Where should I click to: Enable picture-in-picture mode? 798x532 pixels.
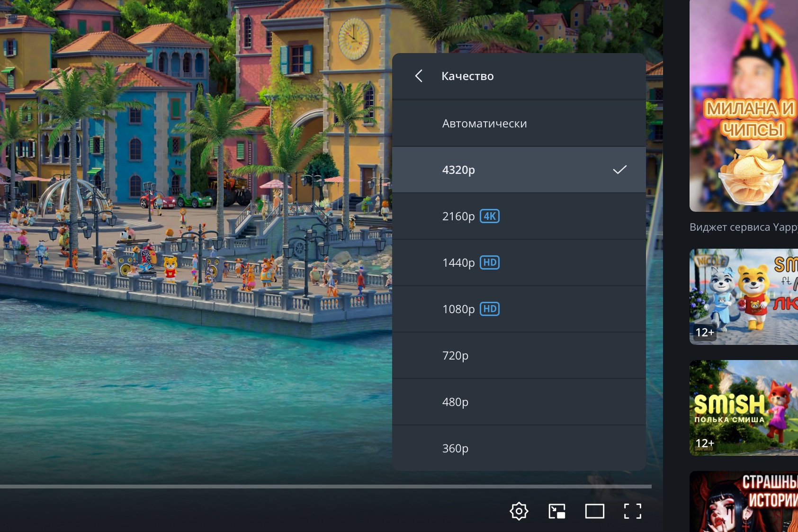pos(557,511)
